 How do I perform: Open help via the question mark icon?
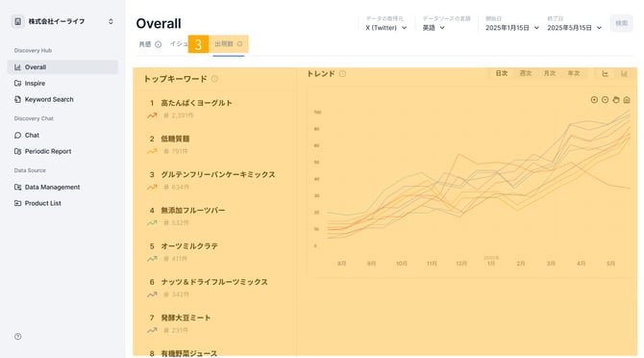coord(17,337)
